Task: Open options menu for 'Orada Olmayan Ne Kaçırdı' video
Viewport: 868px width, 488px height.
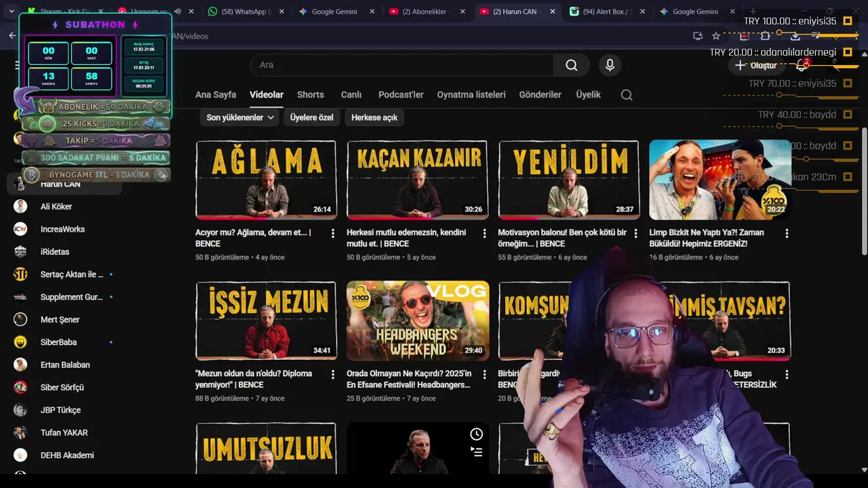Action: point(484,374)
